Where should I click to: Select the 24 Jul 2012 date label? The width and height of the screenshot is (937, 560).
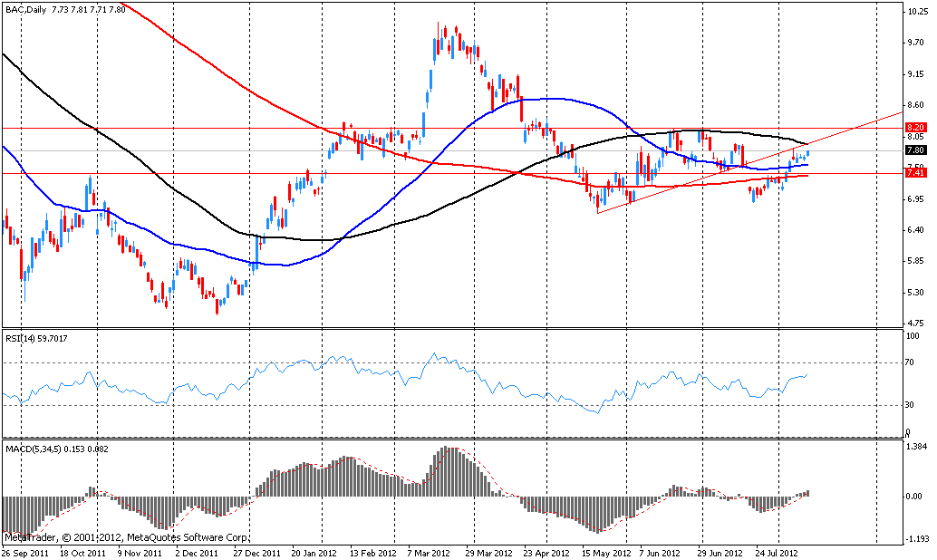tap(778, 552)
